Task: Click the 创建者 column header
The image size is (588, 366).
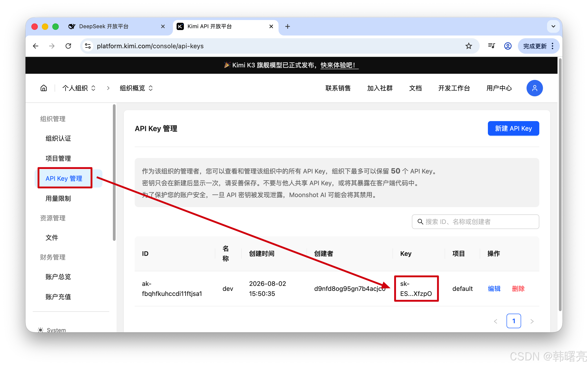Action: click(324, 254)
